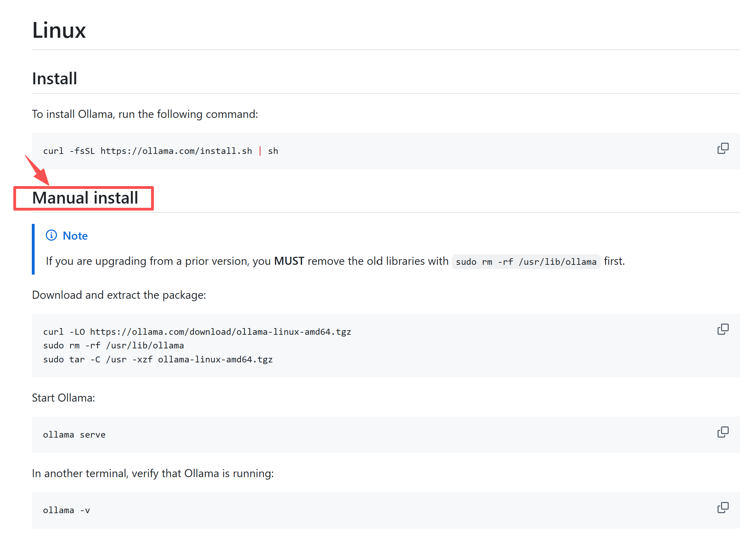Click the 'Manual install' heading
The width and height of the screenshot is (756, 538).
[85, 198]
